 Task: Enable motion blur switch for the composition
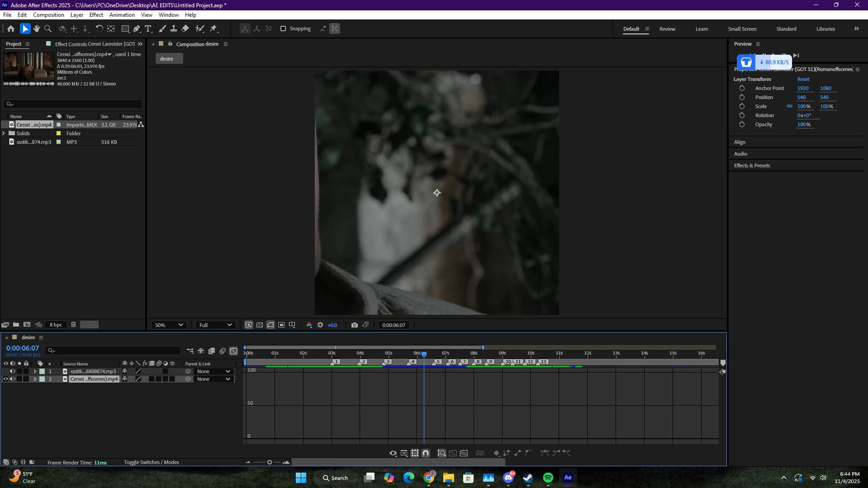click(x=223, y=351)
